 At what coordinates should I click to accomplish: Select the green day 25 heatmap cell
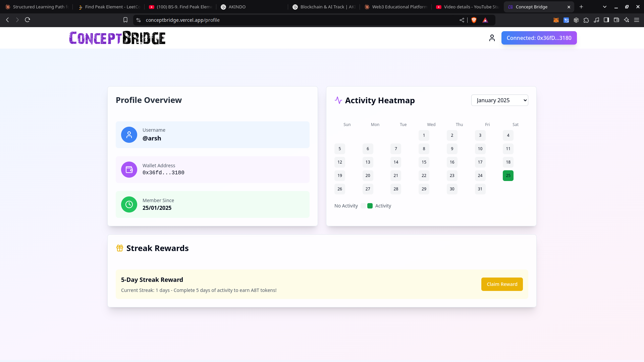click(508, 176)
